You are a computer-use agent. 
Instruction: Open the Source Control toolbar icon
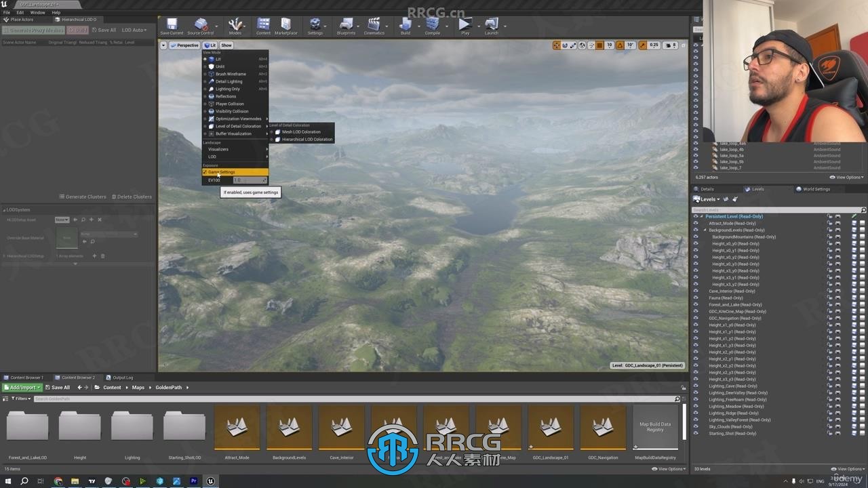[200, 26]
